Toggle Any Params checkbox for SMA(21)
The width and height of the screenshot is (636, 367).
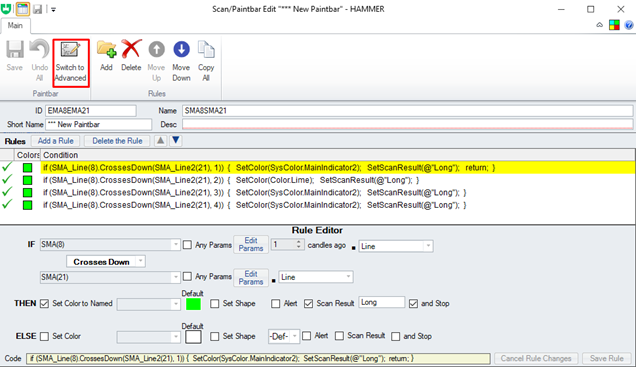click(187, 277)
